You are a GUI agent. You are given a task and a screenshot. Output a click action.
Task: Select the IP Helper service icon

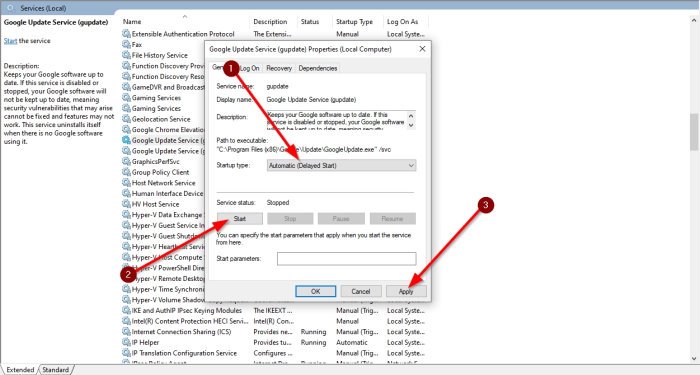[x=126, y=342]
